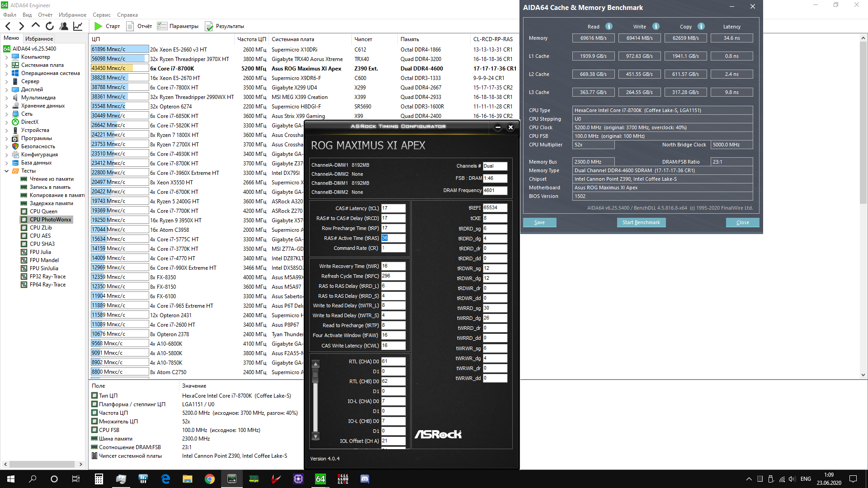Tick the Тип ЦП checkbox
The width and height of the screenshot is (868, 488).
click(94, 396)
